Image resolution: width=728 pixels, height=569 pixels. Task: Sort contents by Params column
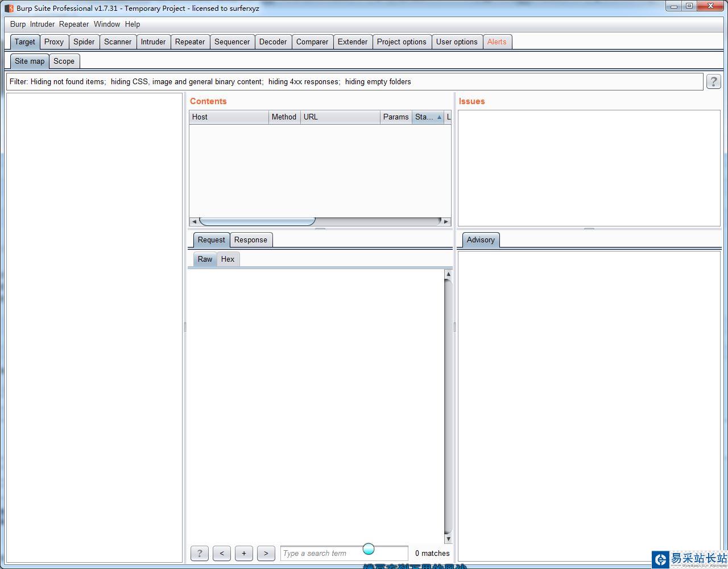(396, 117)
